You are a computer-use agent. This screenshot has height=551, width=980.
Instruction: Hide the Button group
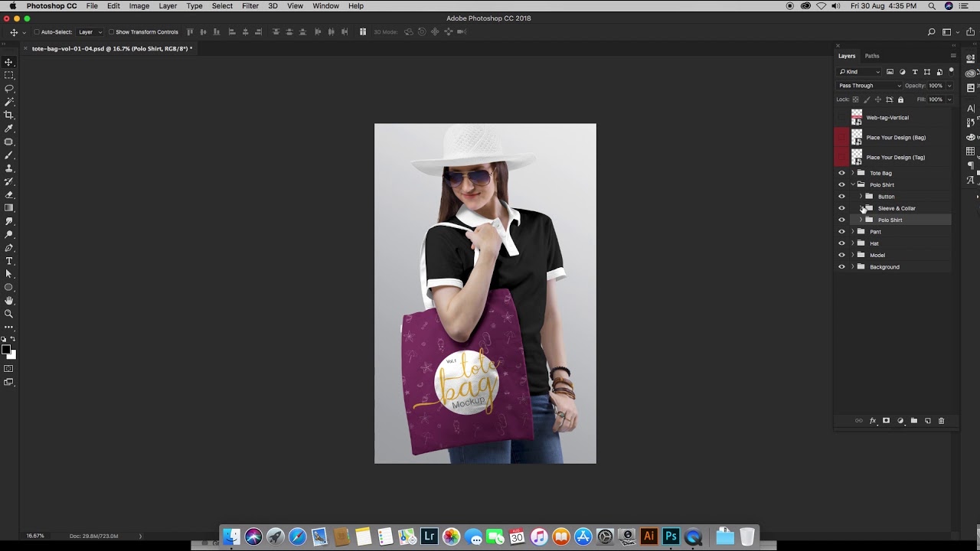coord(842,197)
